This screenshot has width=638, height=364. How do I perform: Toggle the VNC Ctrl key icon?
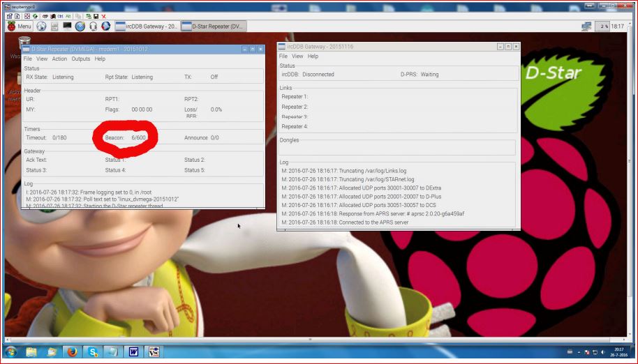click(x=61, y=16)
